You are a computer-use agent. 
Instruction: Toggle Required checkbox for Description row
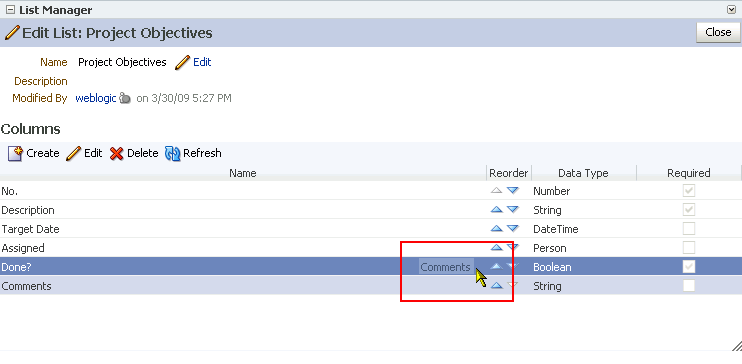(689, 210)
